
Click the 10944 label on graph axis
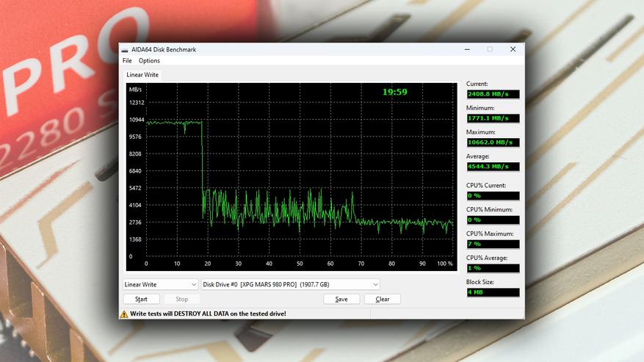pyautogui.click(x=137, y=120)
